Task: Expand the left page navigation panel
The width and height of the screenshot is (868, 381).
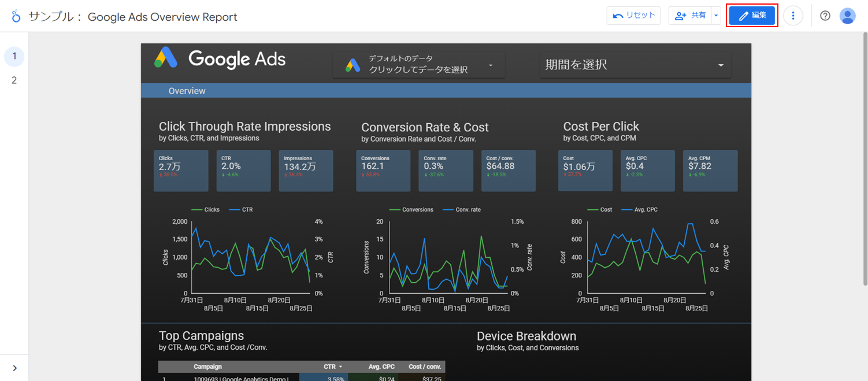Action: [14, 368]
